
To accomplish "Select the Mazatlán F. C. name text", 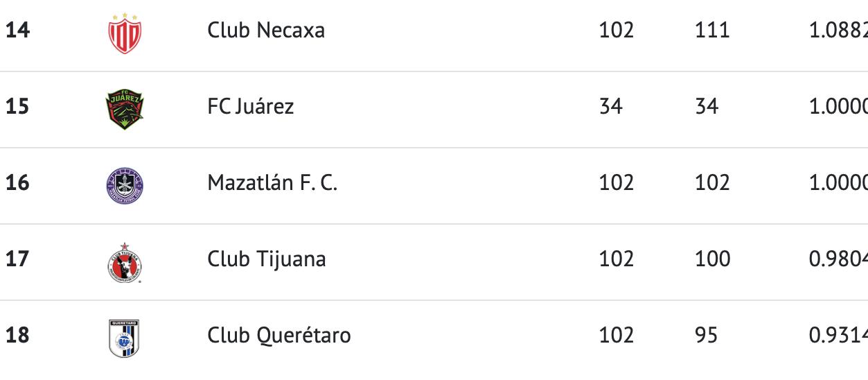I will tap(272, 183).
